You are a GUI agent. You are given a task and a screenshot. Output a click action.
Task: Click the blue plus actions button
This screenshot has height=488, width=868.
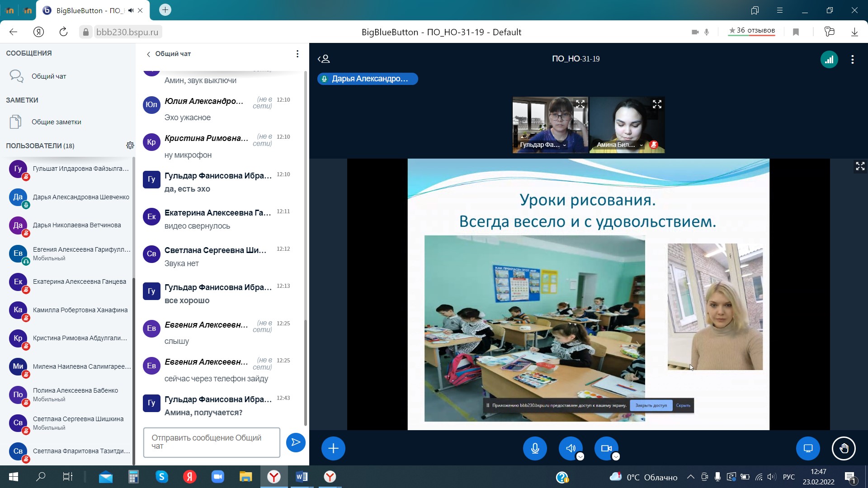(x=333, y=448)
